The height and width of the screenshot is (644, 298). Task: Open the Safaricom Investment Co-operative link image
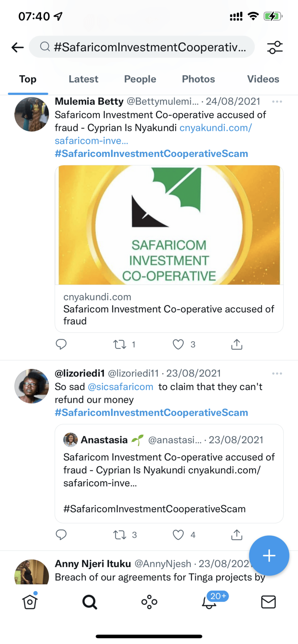pyautogui.click(x=169, y=225)
